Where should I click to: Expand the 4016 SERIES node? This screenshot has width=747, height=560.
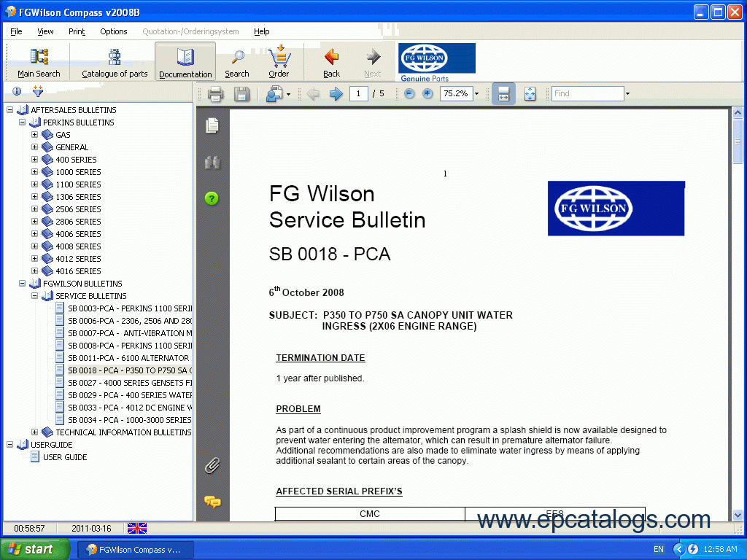pyautogui.click(x=35, y=271)
